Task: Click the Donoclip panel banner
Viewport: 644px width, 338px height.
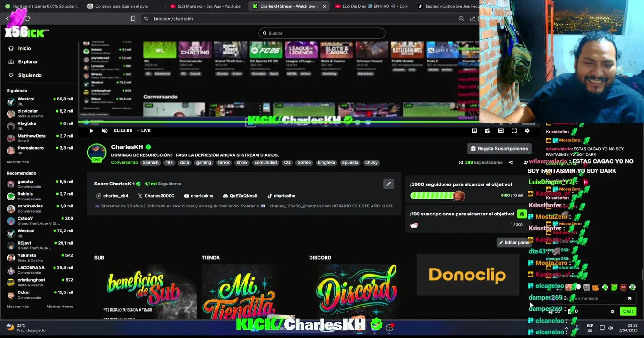Action: point(467,275)
